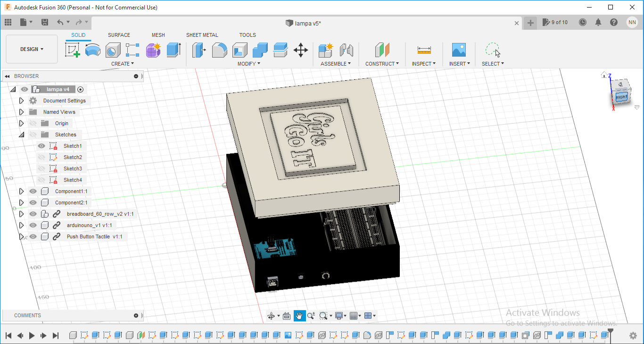This screenshot has width=644, height=344.
Task: Select the Fillet tool in Modify
Action: (x=220, y=50)
